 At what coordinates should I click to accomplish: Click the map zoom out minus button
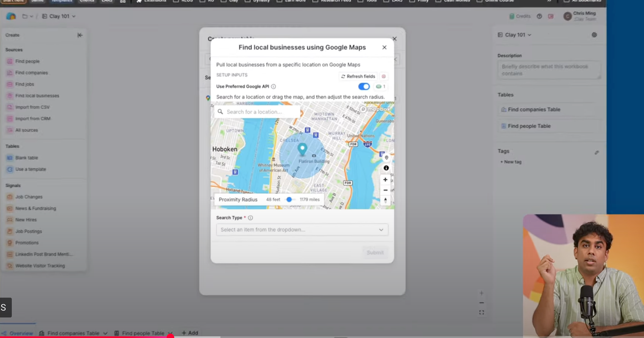tap(385, 190)
